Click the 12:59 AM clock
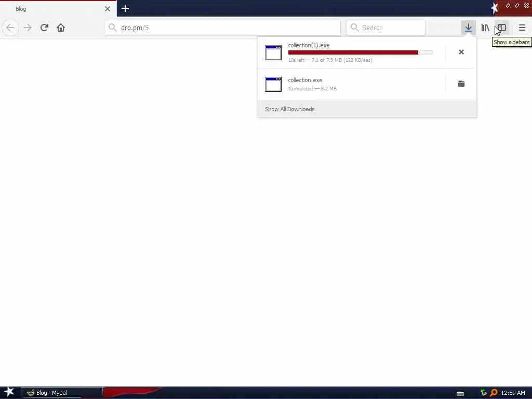532x399 pixels. pos(513,393)
